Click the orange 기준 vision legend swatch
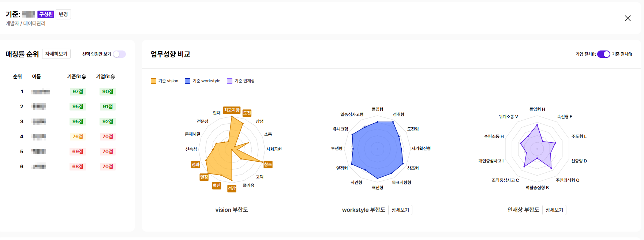 click(153, 81)
